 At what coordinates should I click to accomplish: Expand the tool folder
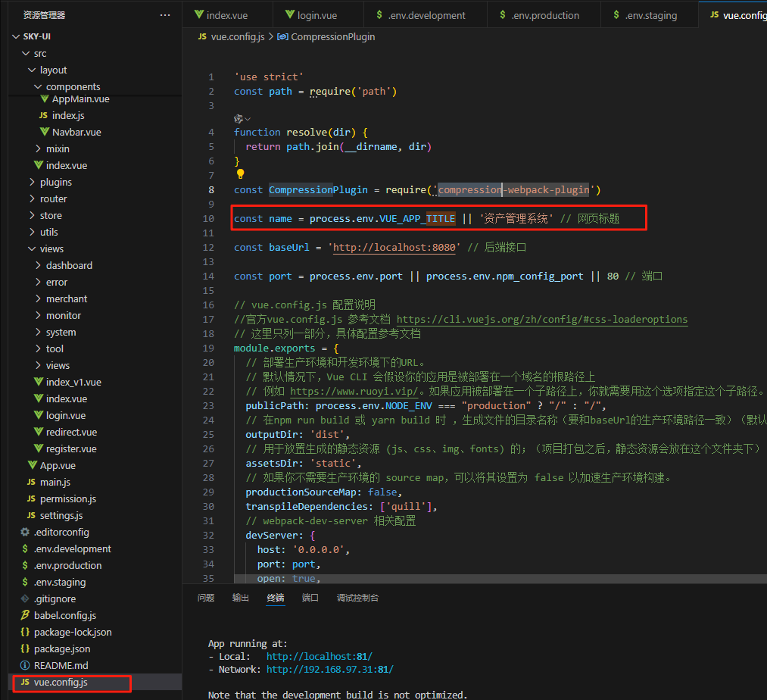(x=38, y=348)
